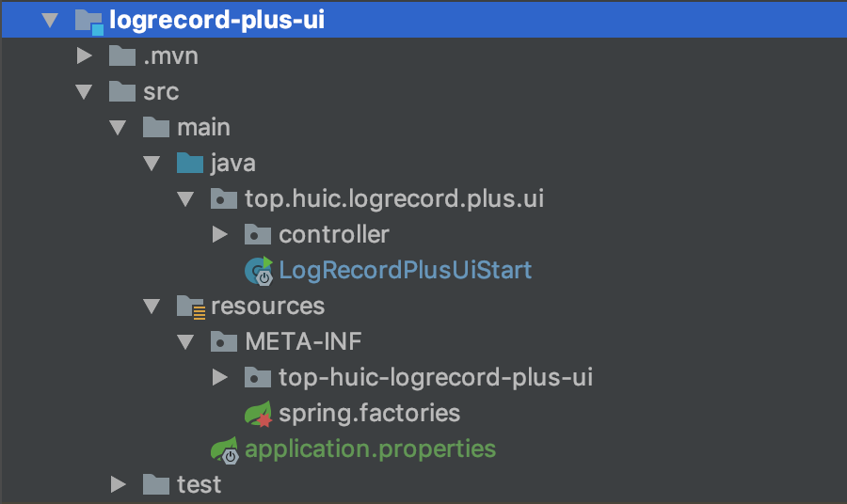Click the resources folder icon
847x504 pixels.
click(x=191, y=307)
